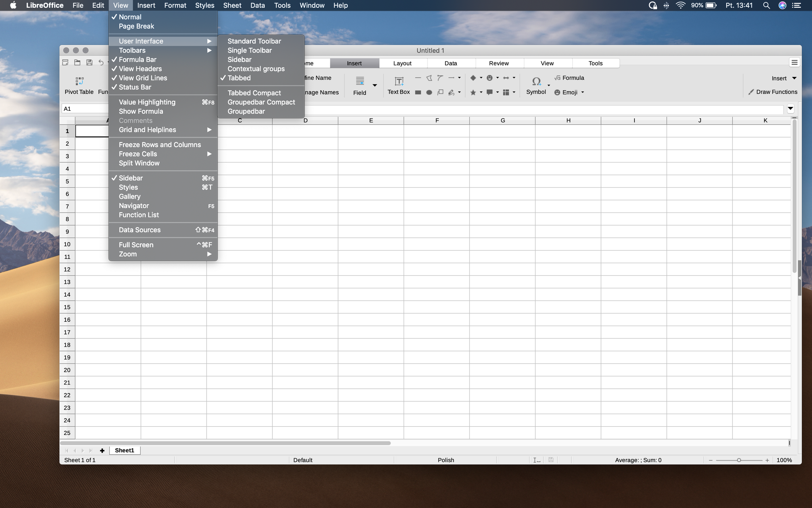Select the filled Rectangle shape tool

(418, 92)
